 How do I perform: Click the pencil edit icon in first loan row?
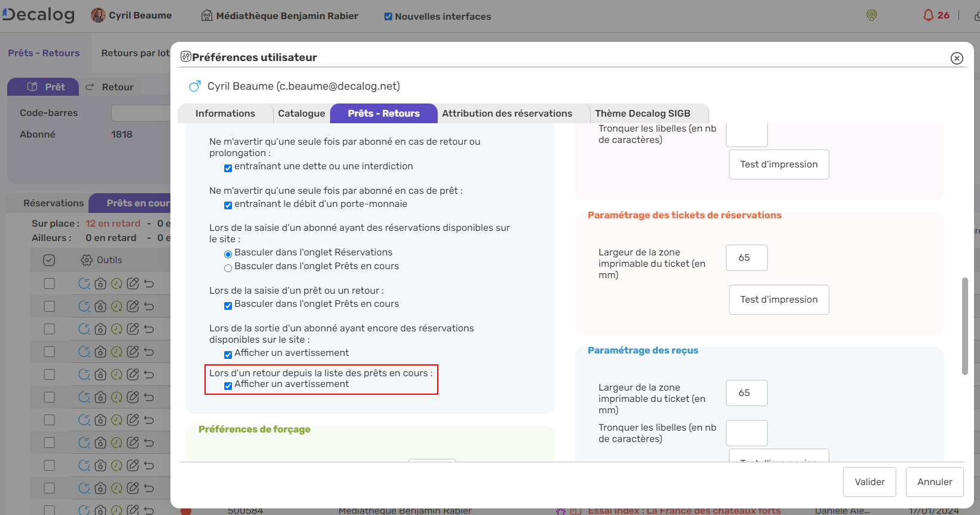133,284
